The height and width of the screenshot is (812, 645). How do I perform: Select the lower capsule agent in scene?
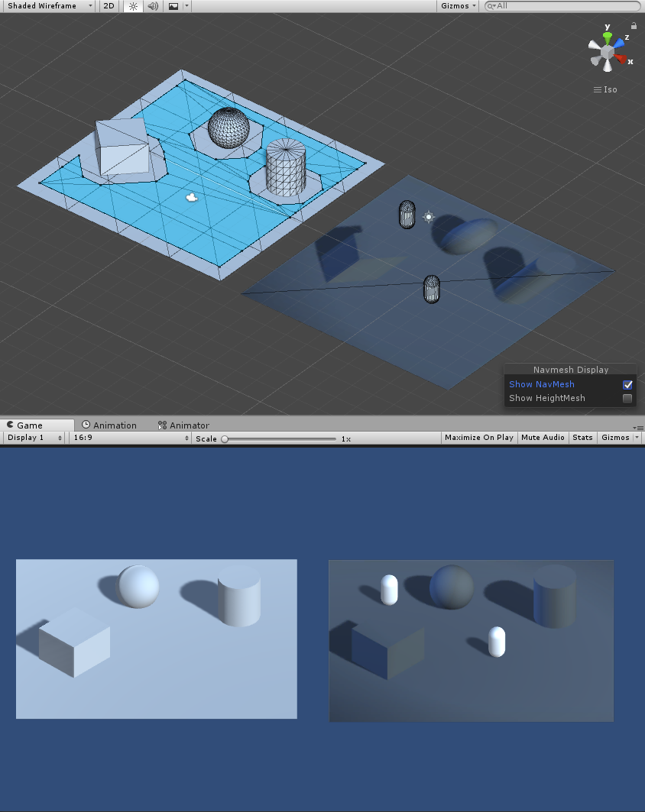(432, 289)
